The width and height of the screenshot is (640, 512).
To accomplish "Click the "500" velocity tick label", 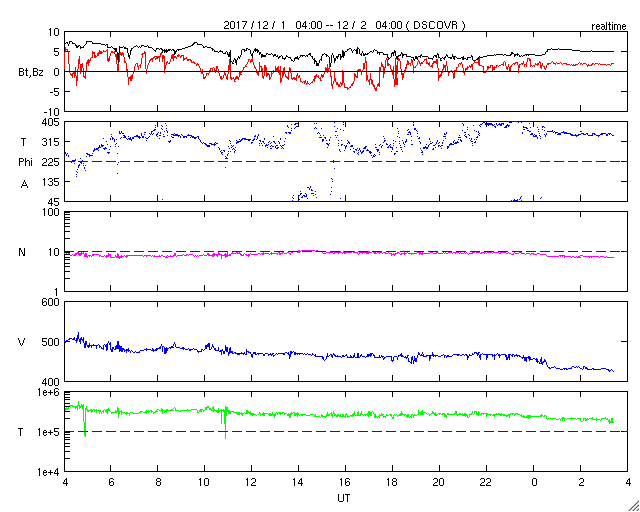I will tap(51, 342).
